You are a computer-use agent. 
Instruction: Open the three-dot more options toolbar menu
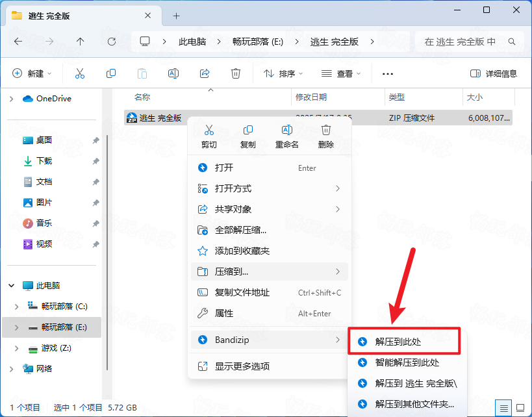click(x=387, y=73)
